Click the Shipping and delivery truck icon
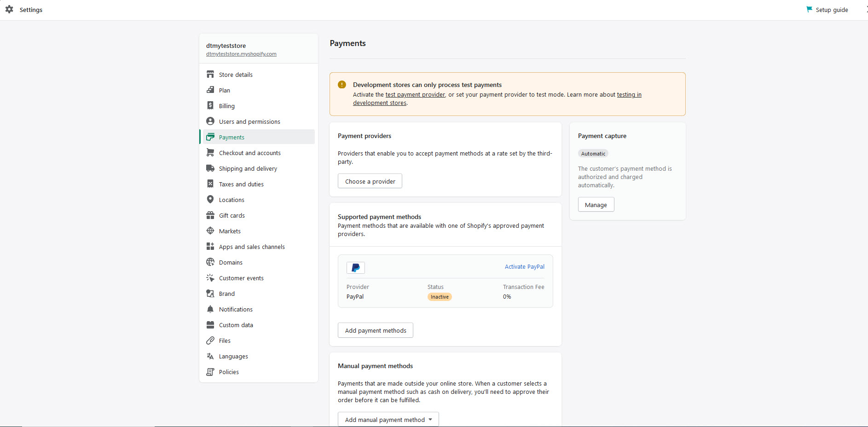868x427 pixels. (x=210, y=168)
